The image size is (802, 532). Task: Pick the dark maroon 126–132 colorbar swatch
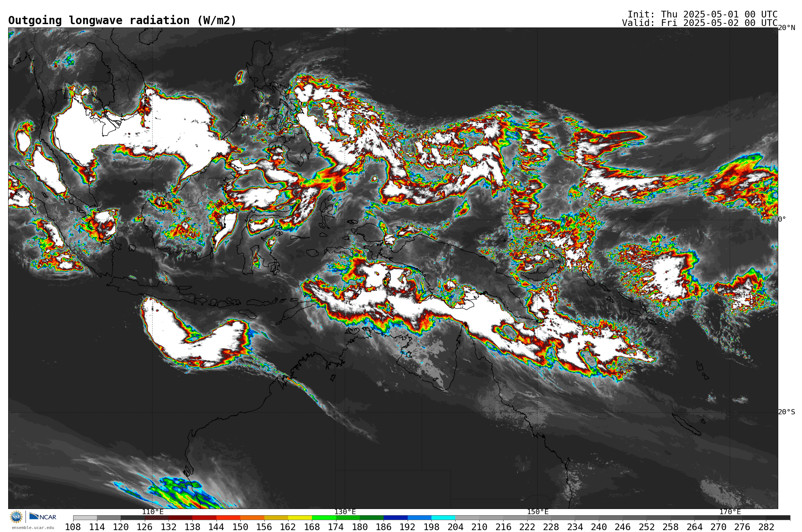point(157,518)
